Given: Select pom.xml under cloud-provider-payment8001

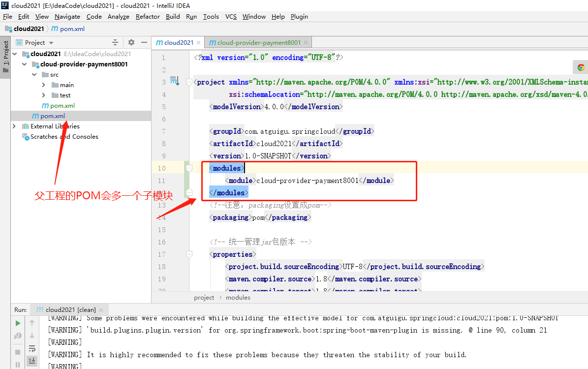Looking at the screenshot, I should (x=58, y=106).
